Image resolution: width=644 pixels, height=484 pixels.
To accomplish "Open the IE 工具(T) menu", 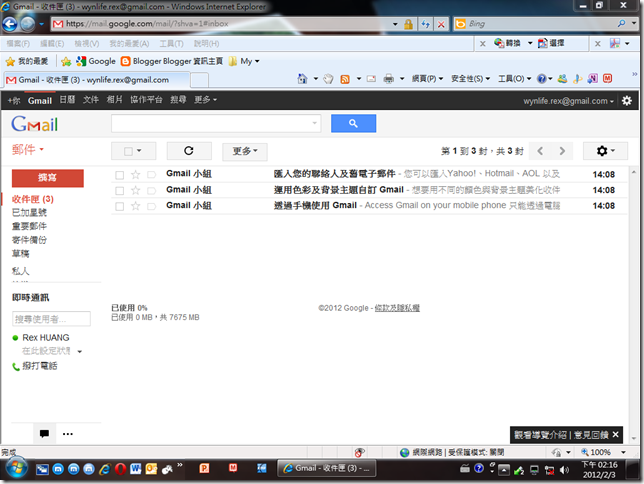I will 171,44.
